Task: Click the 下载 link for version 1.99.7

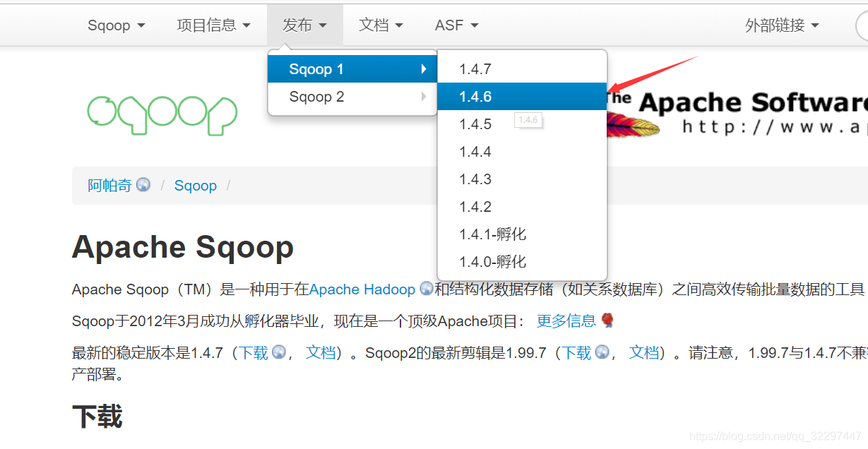Action: tap(576, 353)
